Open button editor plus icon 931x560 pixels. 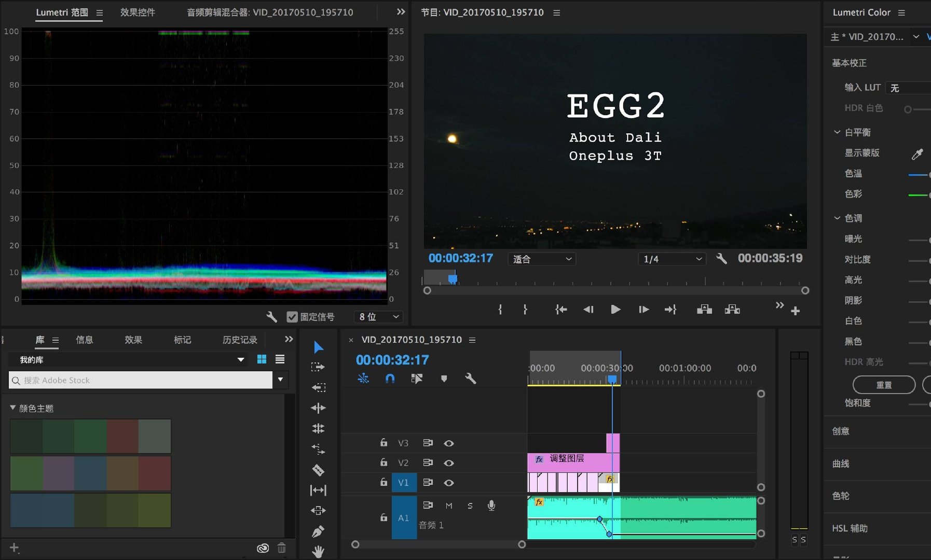click(796, 311)
